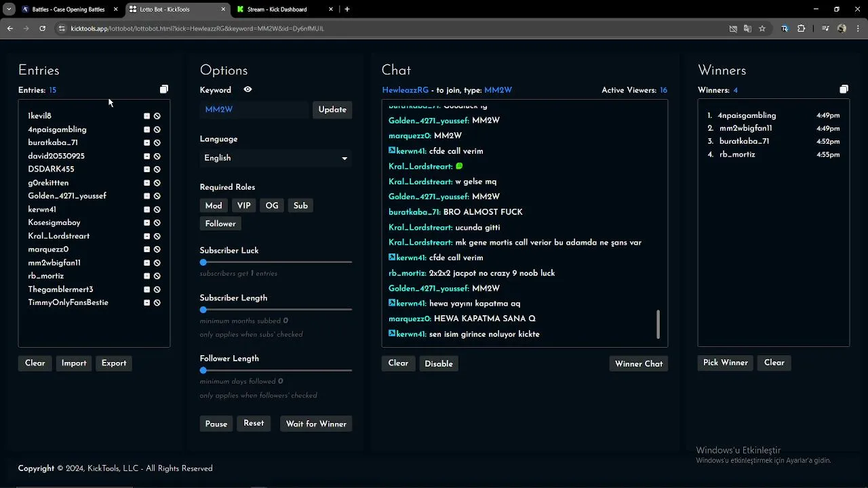Ban entry 1kevil8 with its block icon

[x=157, y=116]
